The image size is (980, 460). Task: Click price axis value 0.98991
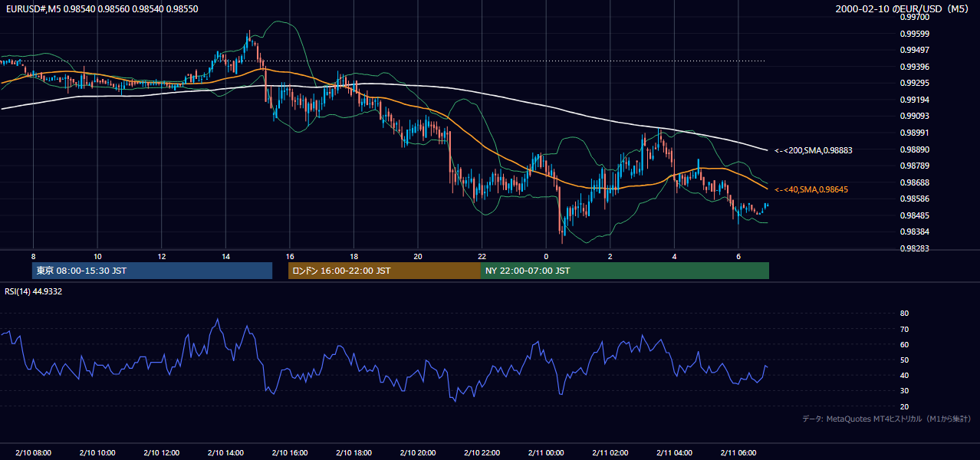(914, 133)
